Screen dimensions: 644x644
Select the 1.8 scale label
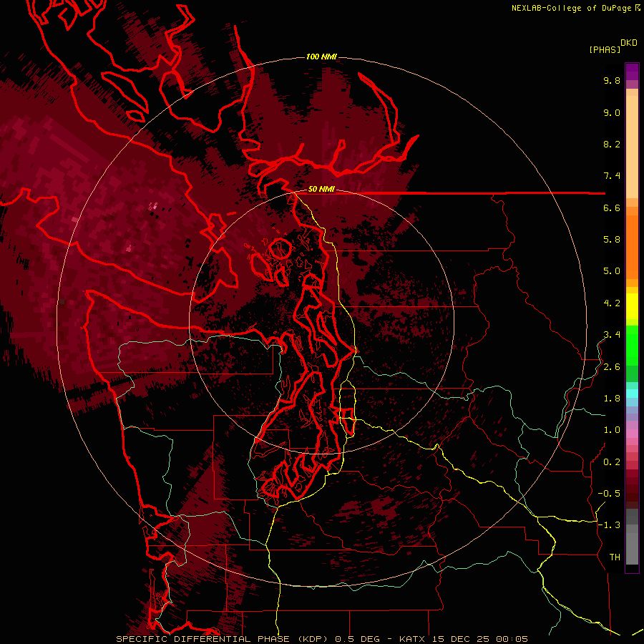point(612,399)
